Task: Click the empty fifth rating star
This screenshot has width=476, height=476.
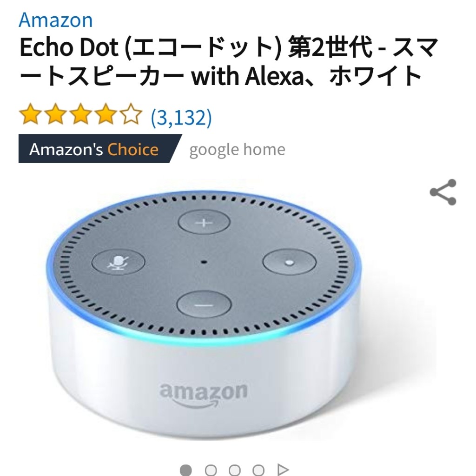Action: tap(131, 114)
